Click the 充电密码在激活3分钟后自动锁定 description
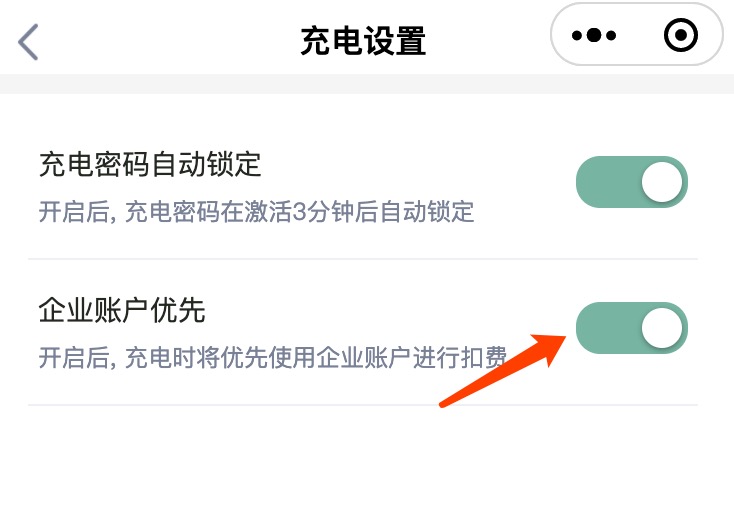This screenshot has height=510, width=734. (x=255, y=212)
